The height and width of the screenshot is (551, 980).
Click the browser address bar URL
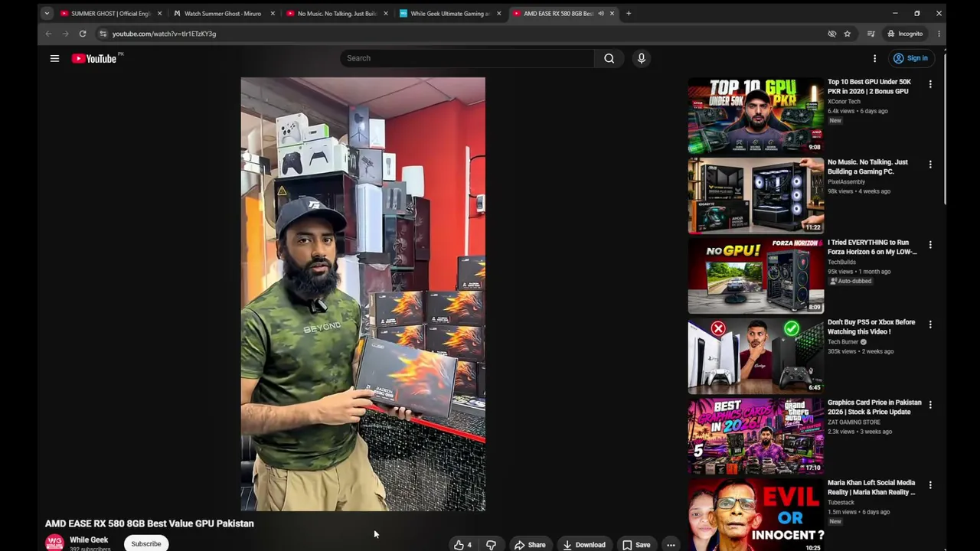pos(164,34)
